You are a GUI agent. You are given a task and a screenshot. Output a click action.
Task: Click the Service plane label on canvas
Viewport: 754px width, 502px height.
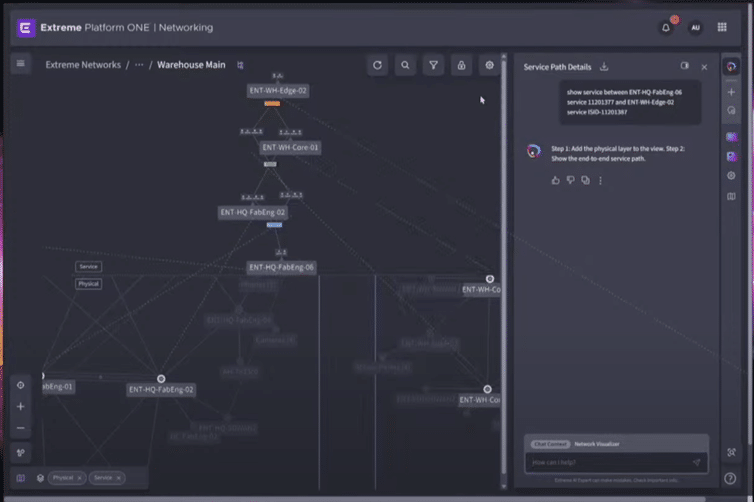[88, 266]
